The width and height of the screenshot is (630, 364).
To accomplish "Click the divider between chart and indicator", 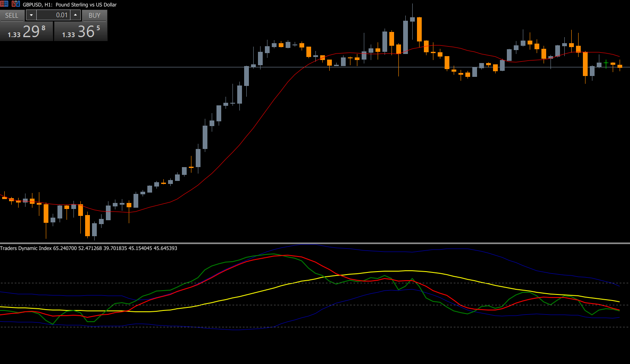I will coord(315,244).
